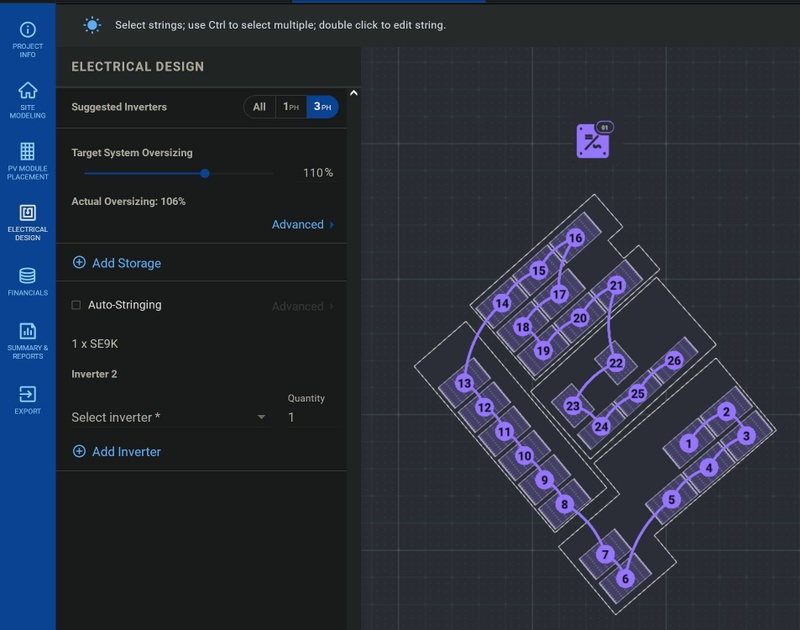Click the Target System Oversizing slider handle
This screenshot has height=630, width=800.
[x=205, y=173]
